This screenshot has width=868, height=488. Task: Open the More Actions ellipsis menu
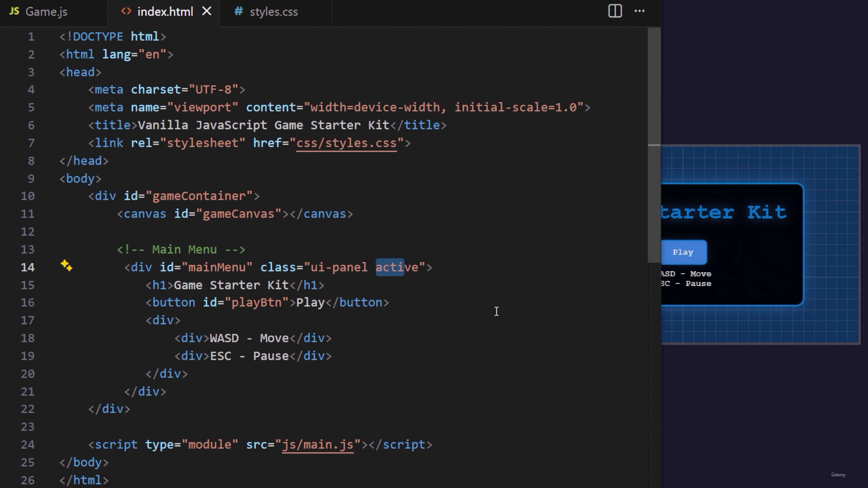(639, 11)
